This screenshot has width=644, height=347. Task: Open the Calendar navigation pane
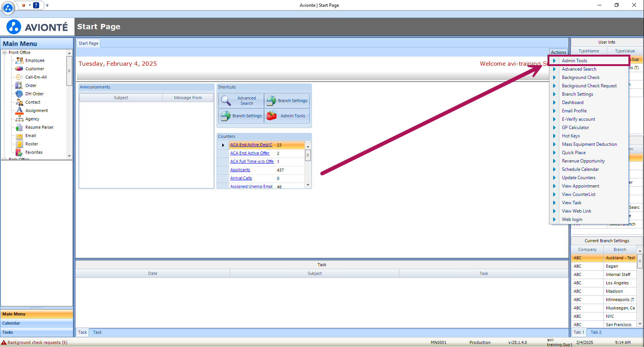[37, 323]
